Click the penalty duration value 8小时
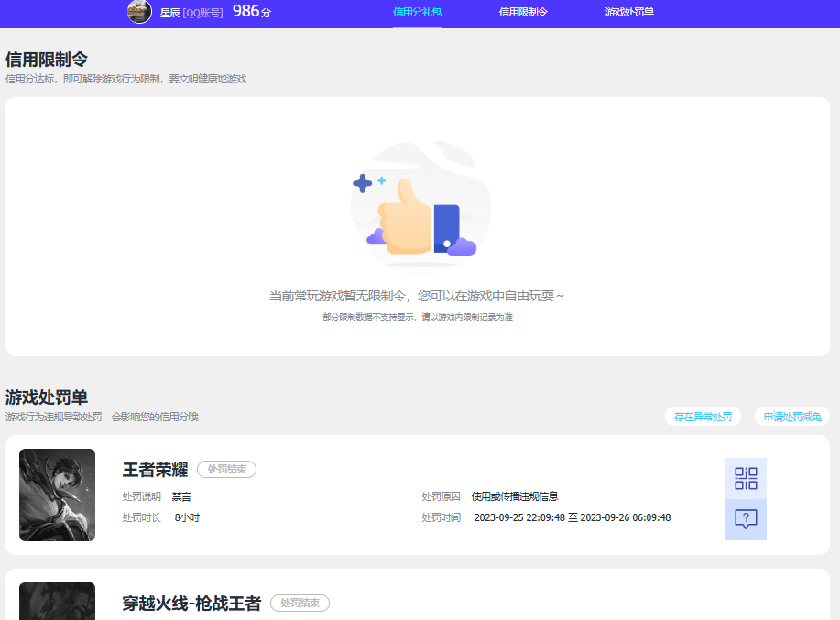This screenshot has height=620, width=840. [x=187, y=517]
